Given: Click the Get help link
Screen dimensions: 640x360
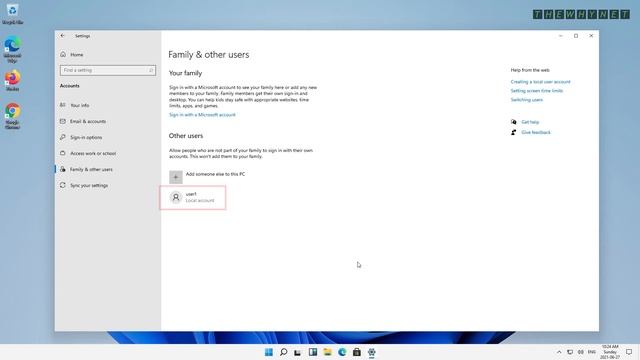Looking at the screenshot, I should pos(530,122).
